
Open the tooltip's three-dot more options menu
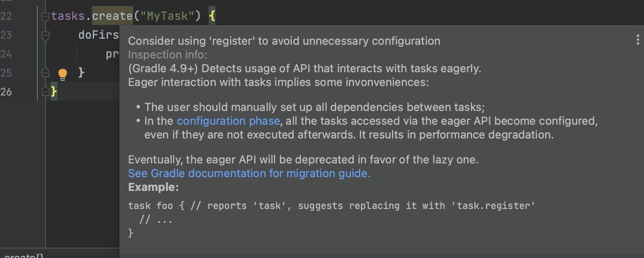coord(638,40)
